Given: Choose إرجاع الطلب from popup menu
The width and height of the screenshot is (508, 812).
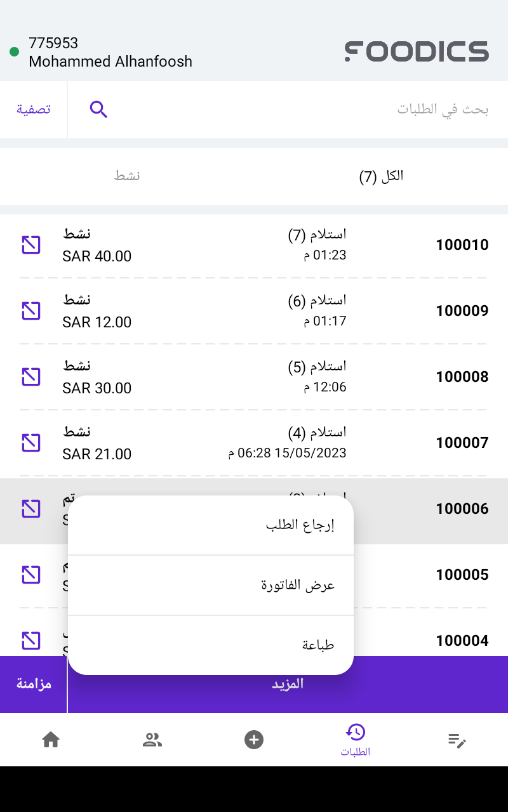Looking at the screenshot, I should 300,525.
